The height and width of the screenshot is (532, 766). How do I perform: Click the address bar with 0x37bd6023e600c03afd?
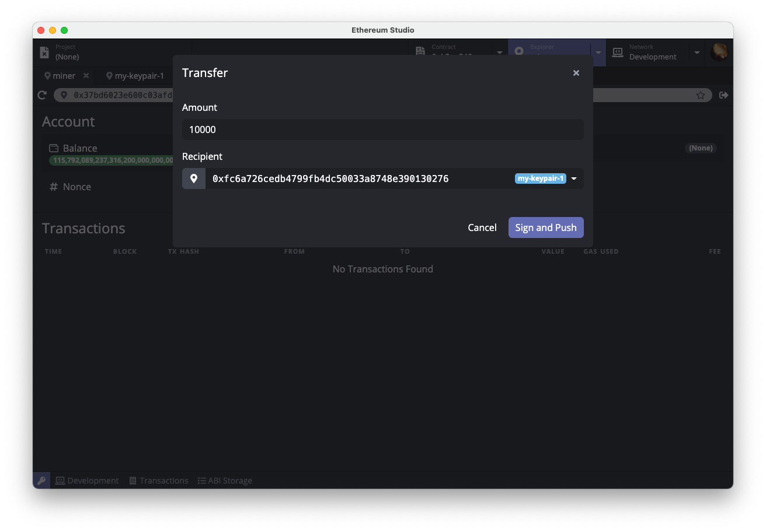point(383,95)
